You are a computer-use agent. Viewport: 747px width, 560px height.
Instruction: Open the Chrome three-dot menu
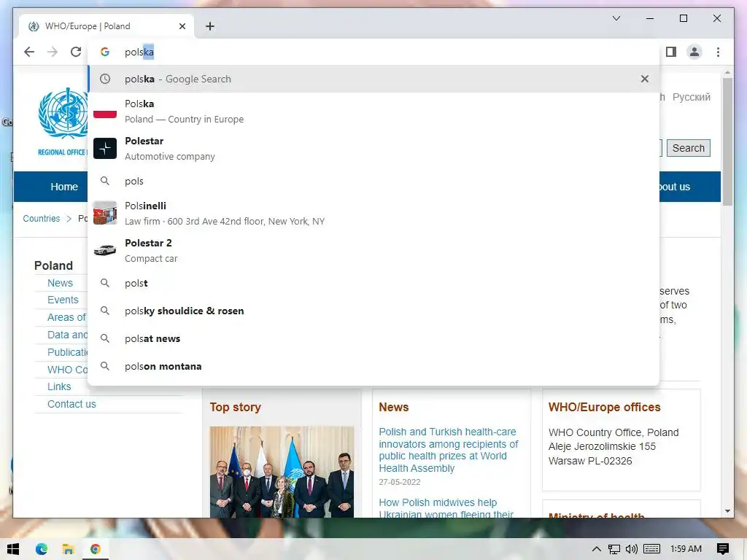click(x=718, y=52)
